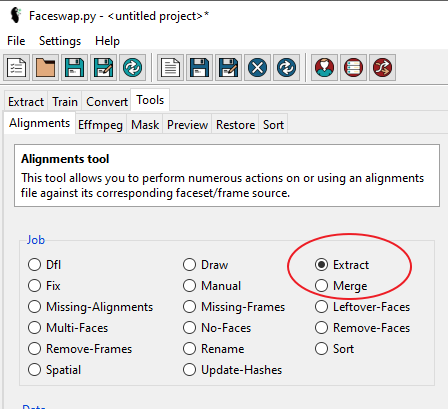Open the Mask tools tab
Screen dimensions: 448x409
point(145,125)
